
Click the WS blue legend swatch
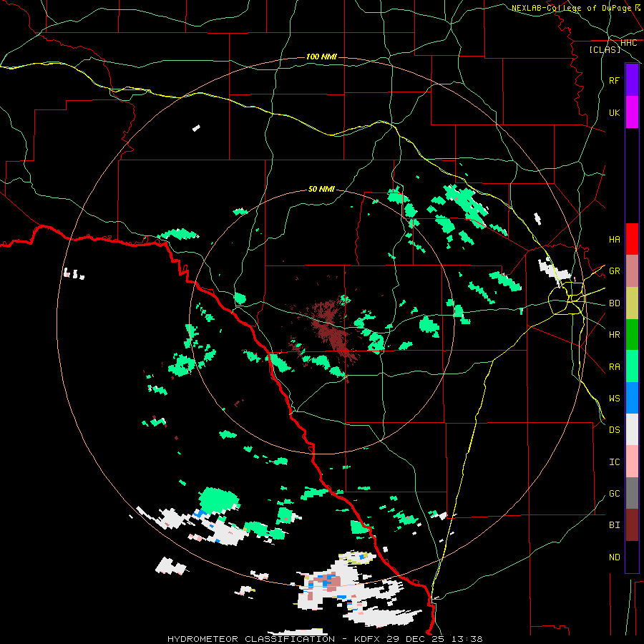pos(632,398)
